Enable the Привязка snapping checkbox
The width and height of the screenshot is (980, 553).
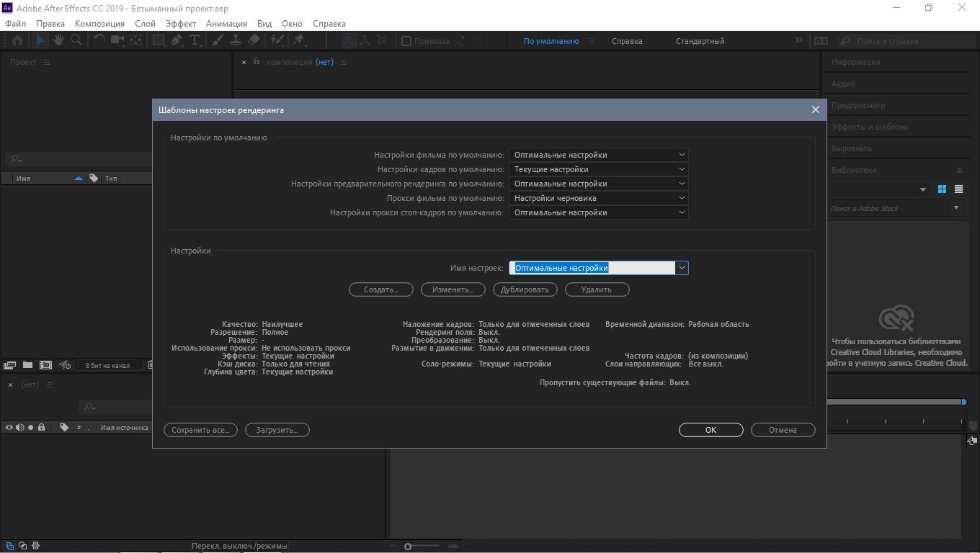[406, 42]
